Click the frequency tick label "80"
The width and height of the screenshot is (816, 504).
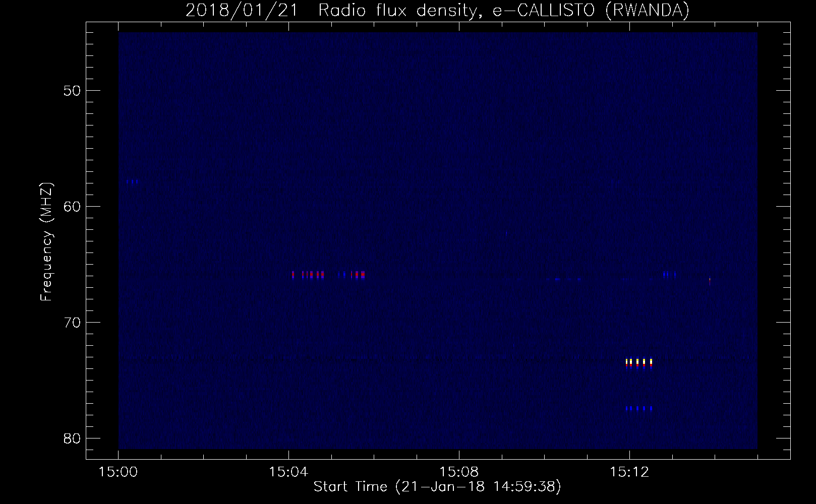[x=72, y=438]
